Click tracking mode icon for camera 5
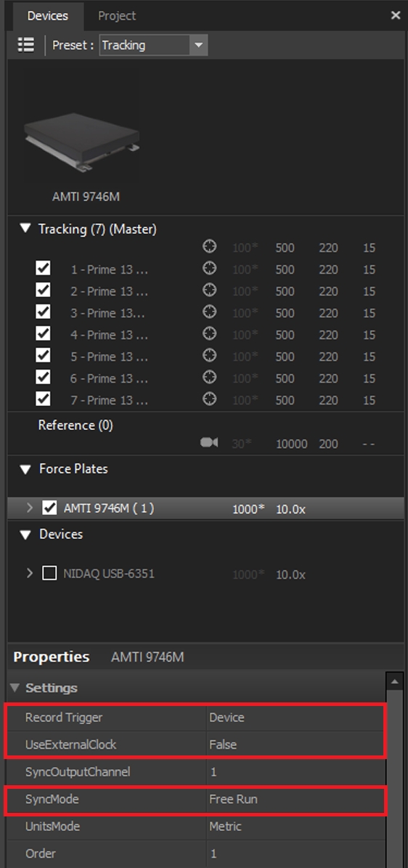 click(209, 356)
